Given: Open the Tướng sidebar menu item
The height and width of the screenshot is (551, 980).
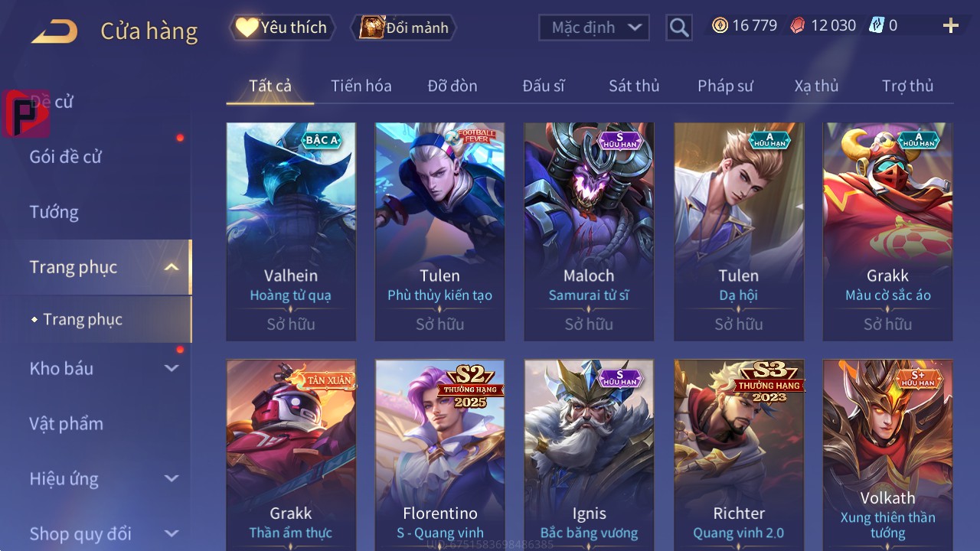Looking at the screenshot, I should click(54, 212).
